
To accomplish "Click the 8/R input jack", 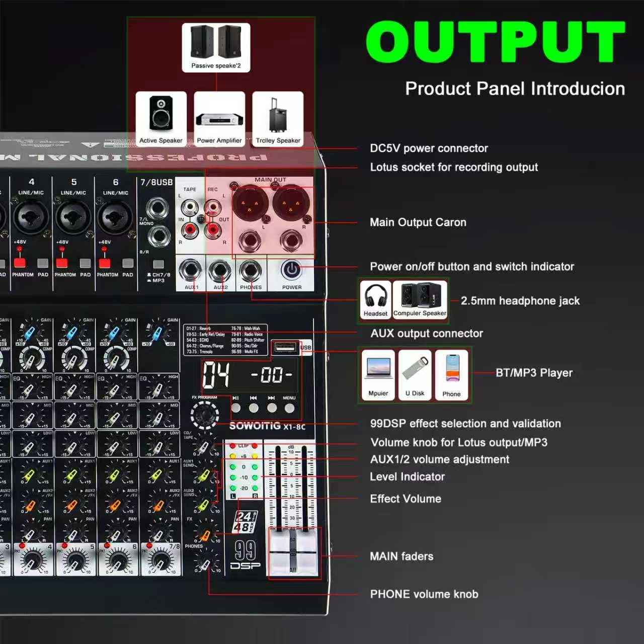I will [x=159, y=236].
